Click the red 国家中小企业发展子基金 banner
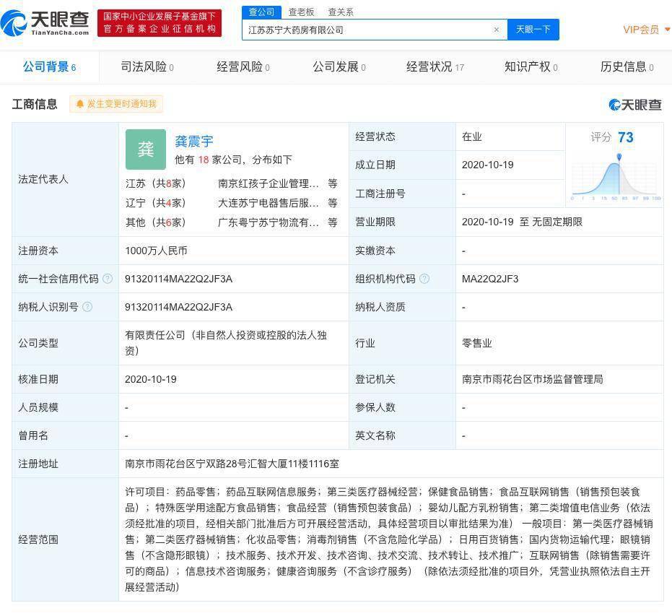The image size is (672, 616). pyautogui.click(x=160, y=22)
